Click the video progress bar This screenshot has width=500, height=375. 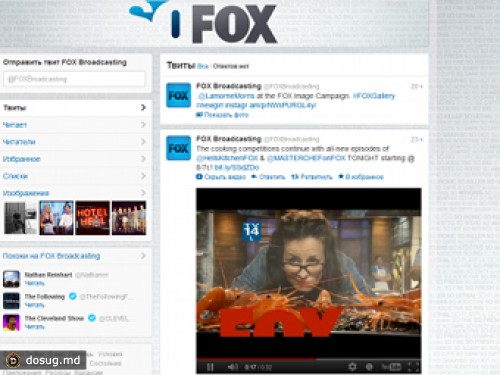click(x=308, y=359)
